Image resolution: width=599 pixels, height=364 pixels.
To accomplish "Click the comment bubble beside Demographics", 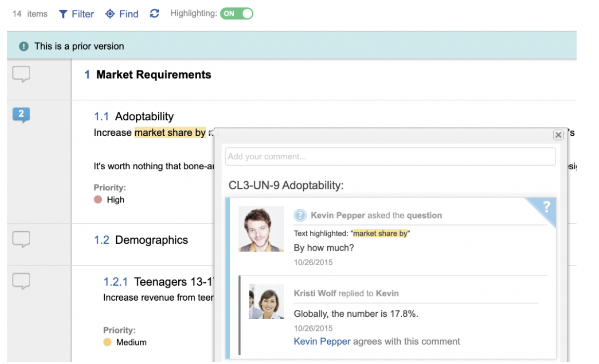I will pos(21,239).
